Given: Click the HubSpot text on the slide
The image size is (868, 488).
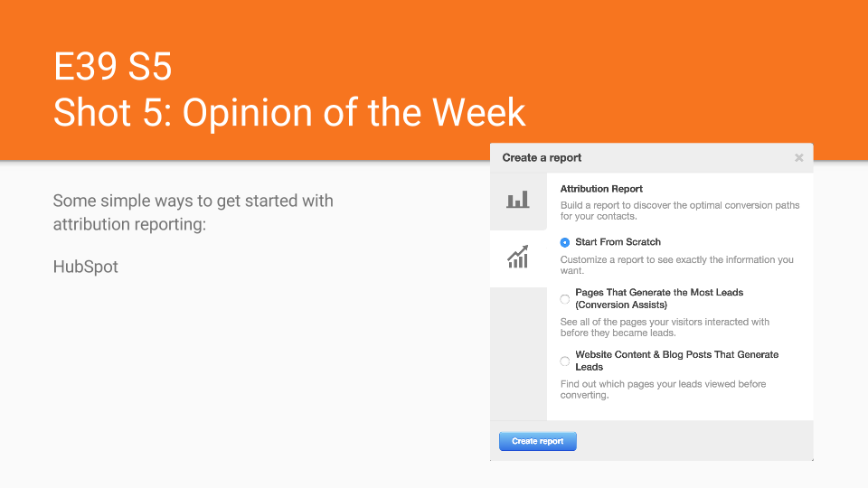Looking at the screenshot, I should [85, 267].
